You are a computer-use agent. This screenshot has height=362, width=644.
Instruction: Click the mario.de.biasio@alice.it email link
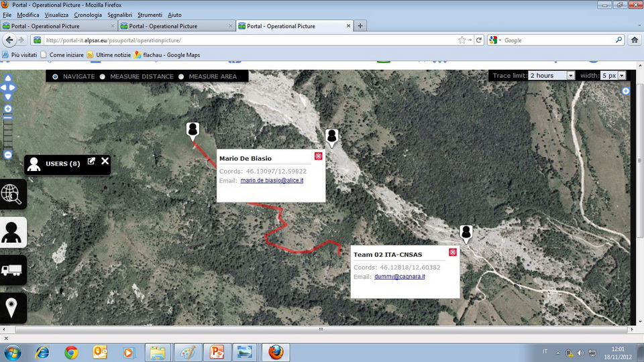click(272, 180)
